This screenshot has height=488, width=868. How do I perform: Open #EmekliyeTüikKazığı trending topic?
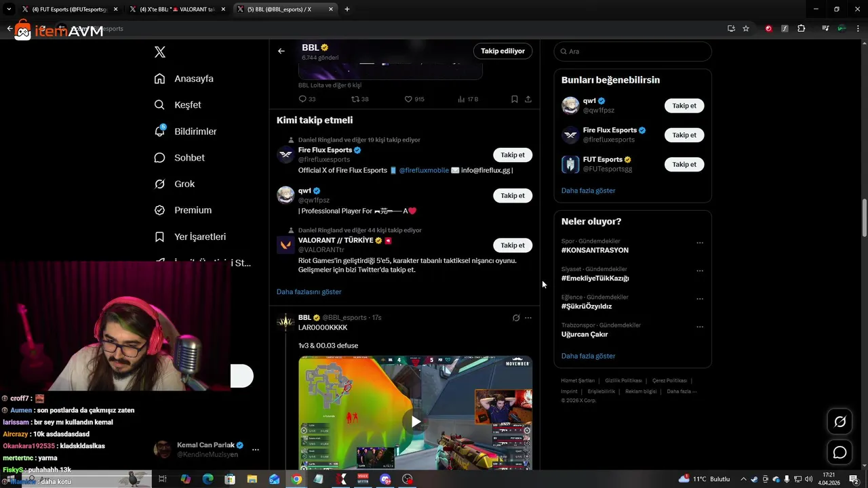[x=595, y=278]
